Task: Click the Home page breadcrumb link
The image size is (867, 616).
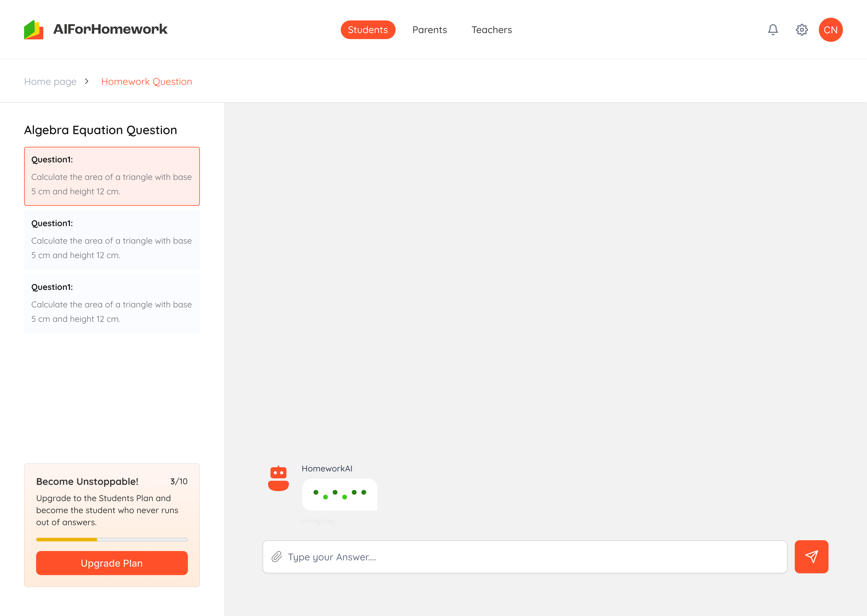Action: pos(50,81)
